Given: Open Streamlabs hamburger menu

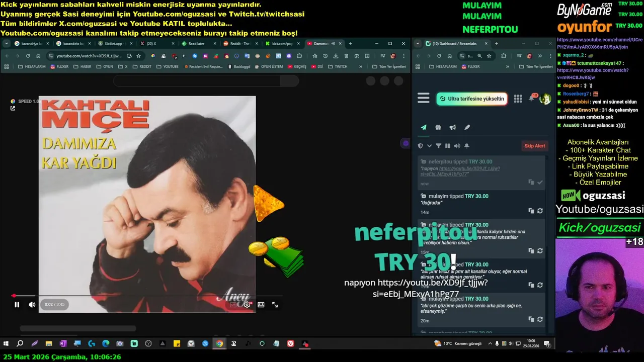Looking at the screenshot, I should tap(424, 99).
